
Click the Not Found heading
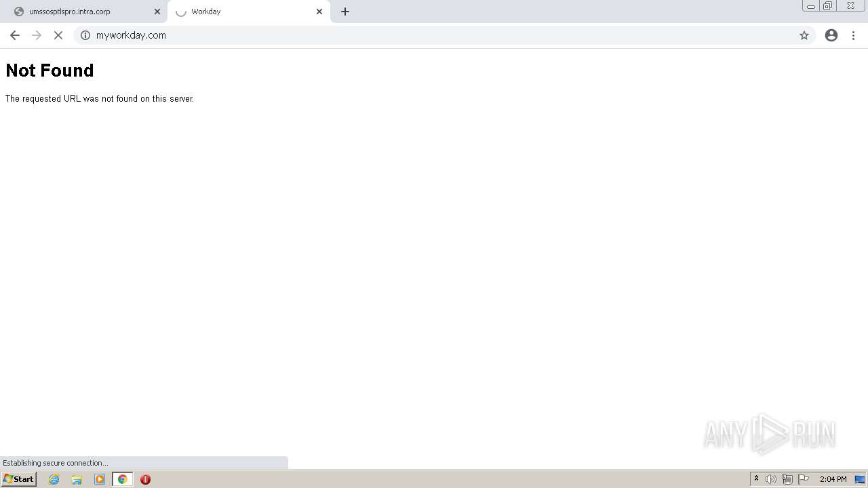(50, 70)
